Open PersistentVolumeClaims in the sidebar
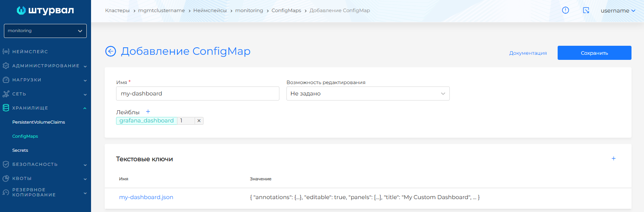 click(x=39, y=122)
